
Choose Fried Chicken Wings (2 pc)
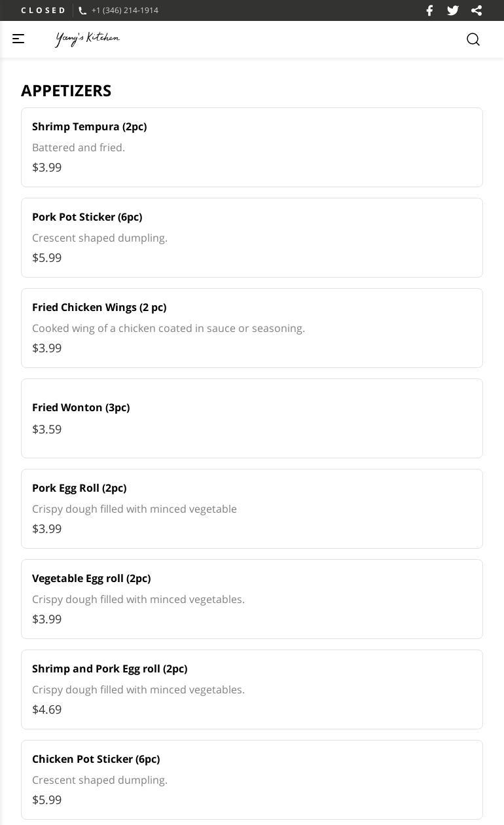[x=251, y=327]
